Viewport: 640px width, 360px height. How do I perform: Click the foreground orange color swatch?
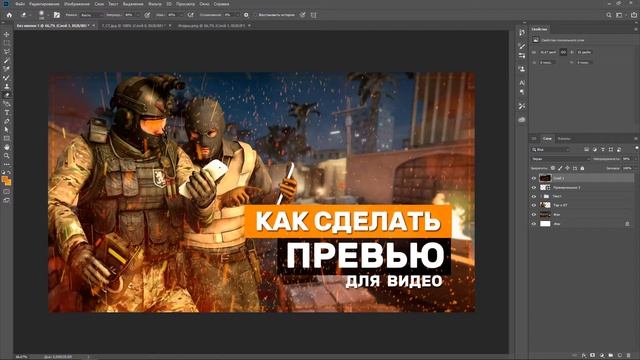pos(5,179)
